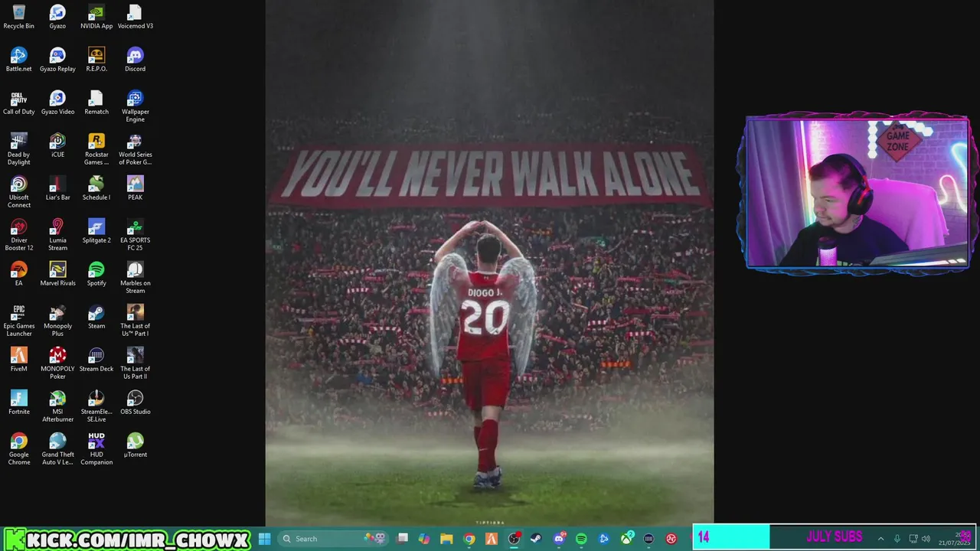
Task: Open the Google Chrome desktop shortcut
Action: (19, 449)
